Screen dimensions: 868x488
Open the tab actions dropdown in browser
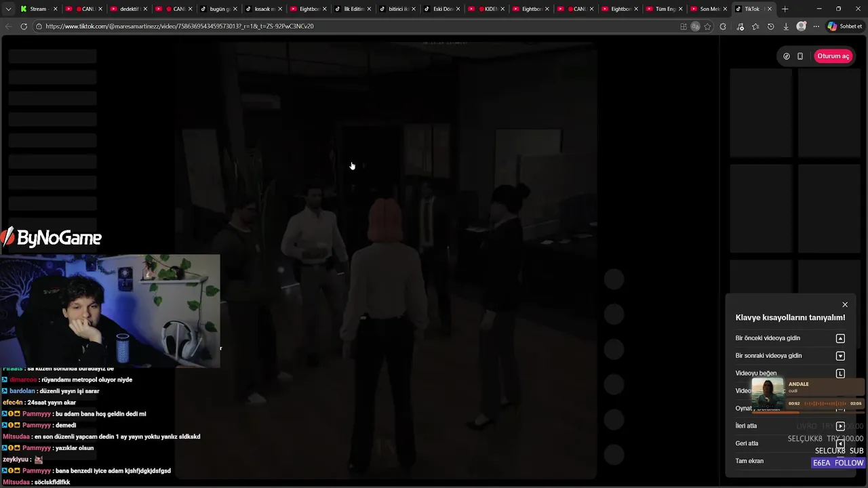tap(8, 9)
